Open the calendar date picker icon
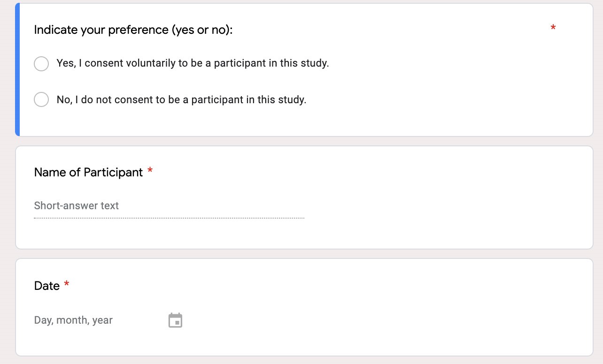The image size is (603, 364). 175,320
